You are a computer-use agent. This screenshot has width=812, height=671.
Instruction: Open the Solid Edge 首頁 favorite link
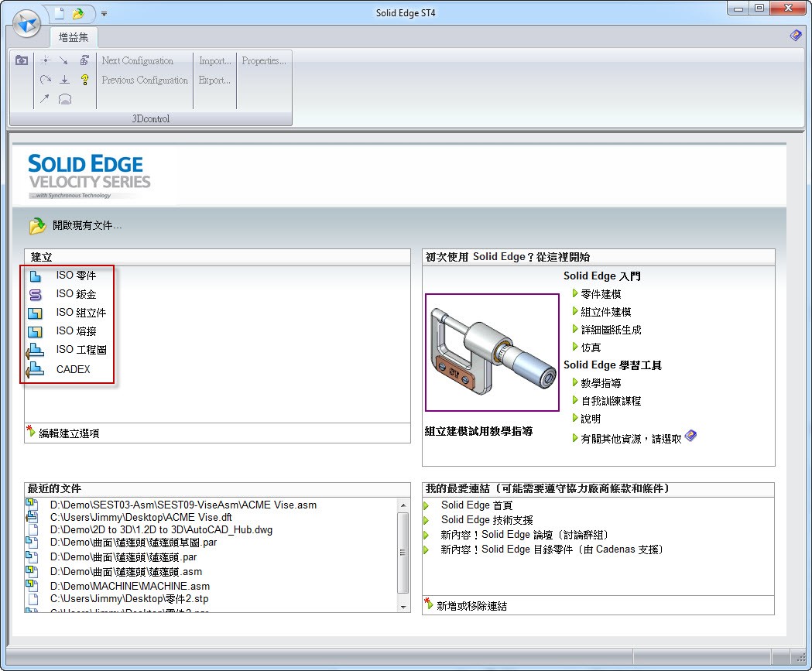pos(477,505)
